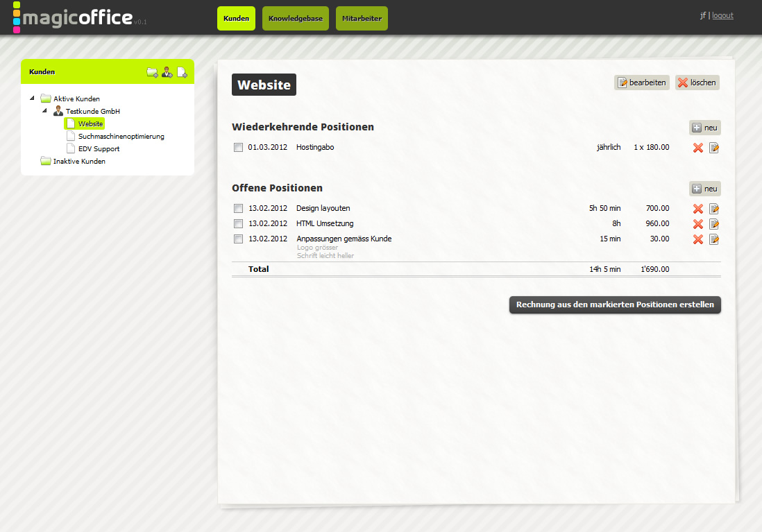This screenshot has height=532, width=762.
Task: Edit the Hostingabo position entry
Action: pos(714,148)
